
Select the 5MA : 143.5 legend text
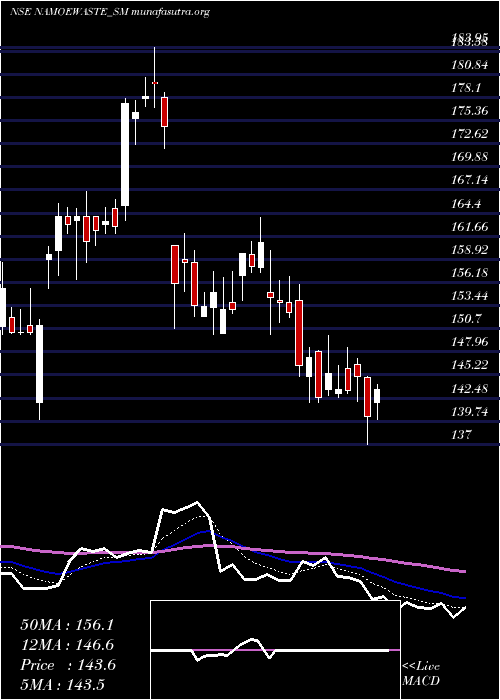pos(62,684)
